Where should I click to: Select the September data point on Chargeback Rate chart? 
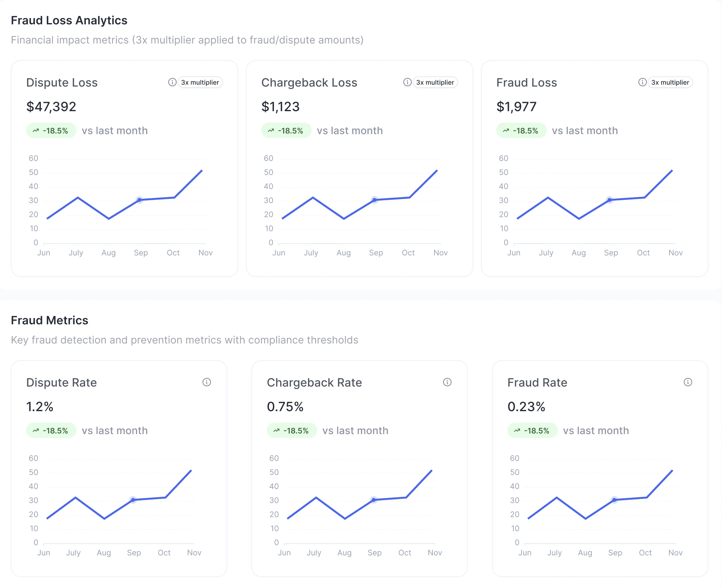(374, 500)
